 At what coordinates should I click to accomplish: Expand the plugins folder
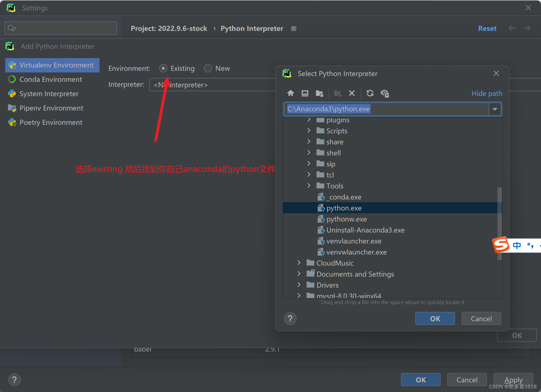[309, 120]
